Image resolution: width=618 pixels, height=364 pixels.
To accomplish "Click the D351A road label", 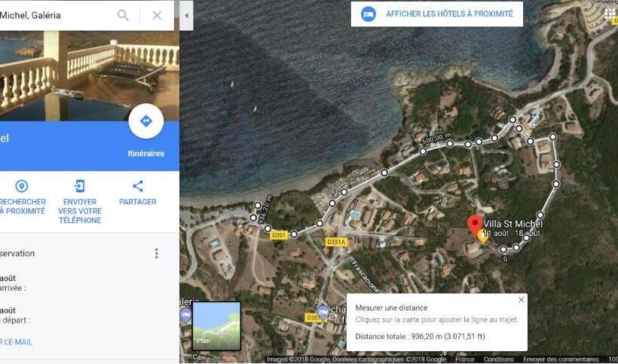I will [x=336, y=242].
